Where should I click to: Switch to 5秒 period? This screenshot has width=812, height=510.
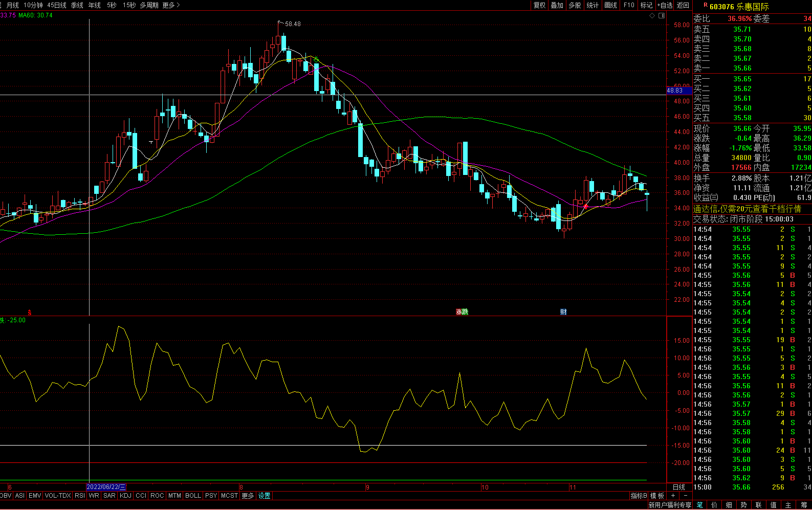tap(112, 5)
